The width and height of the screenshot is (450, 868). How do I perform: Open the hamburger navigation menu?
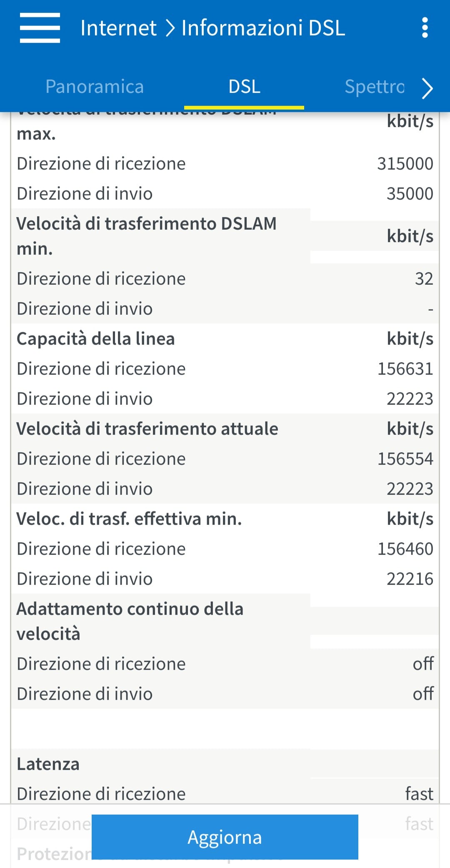[40, 28]
